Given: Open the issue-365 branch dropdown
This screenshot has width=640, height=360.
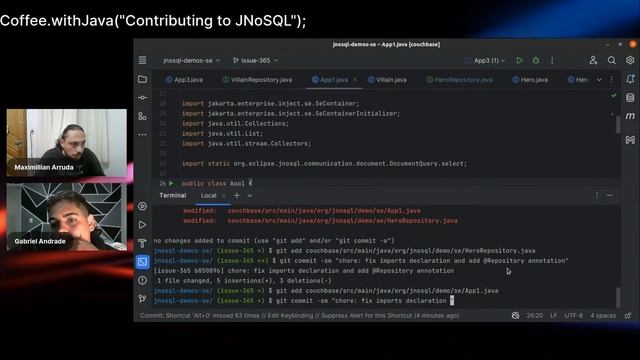Looking at the screenshot, I should coord(255,60).
